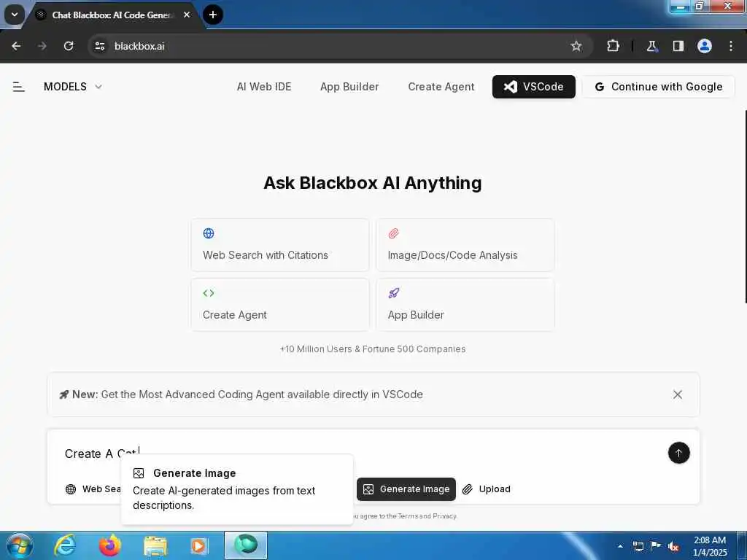Viewport: 747px width, 560px height.
Task: Click the blackbox.ai address bar
Action: [333, 46]
